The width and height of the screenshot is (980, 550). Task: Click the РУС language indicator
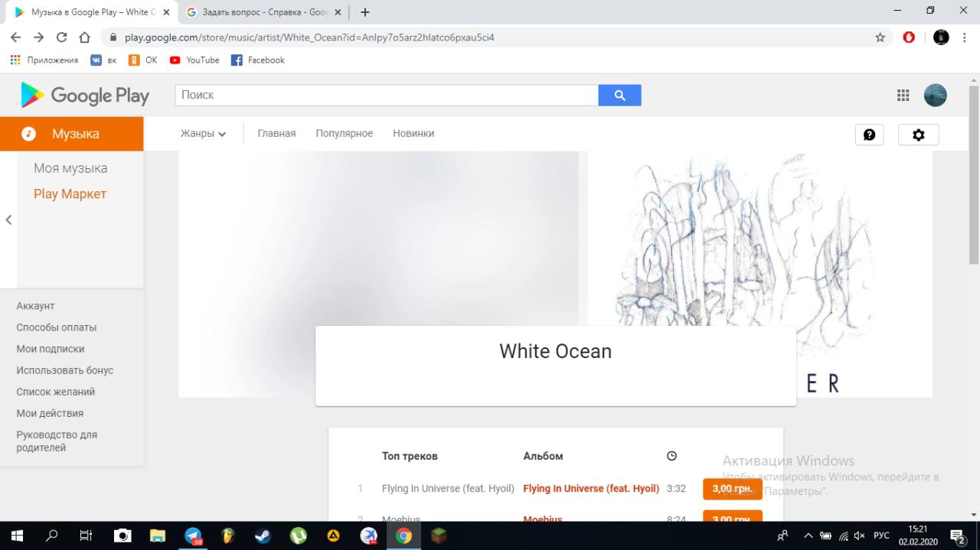click(x=881, y=535)
